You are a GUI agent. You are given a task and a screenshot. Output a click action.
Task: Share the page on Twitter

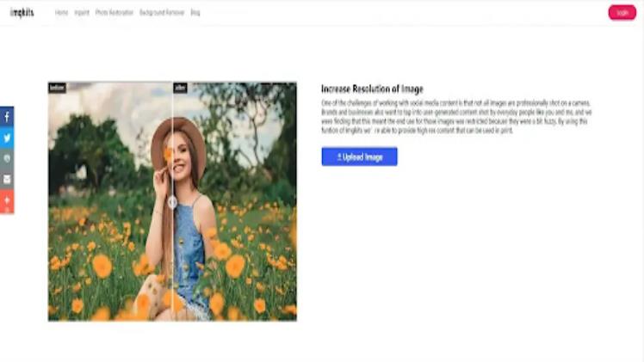(7, 138)
